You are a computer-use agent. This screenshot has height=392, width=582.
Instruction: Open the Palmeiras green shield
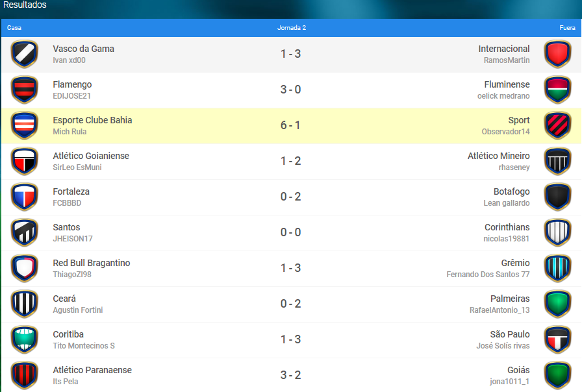pyautogui.click(x=557, y=304)
